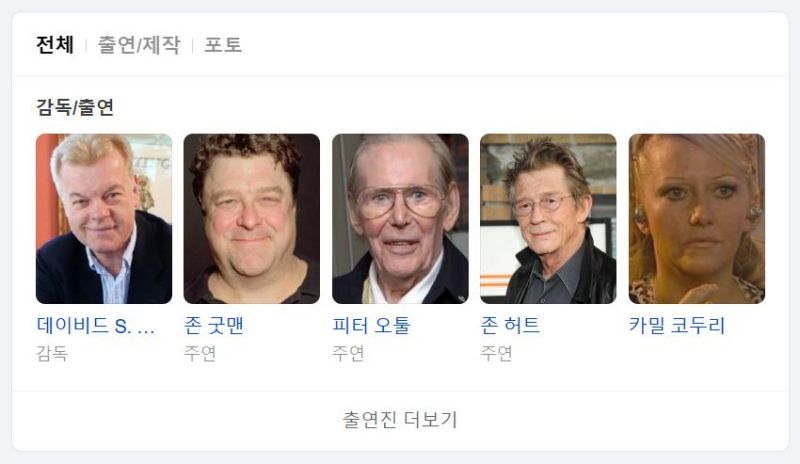Select the 전체 tab
The image size is (800, 464).
coord(55,45)
